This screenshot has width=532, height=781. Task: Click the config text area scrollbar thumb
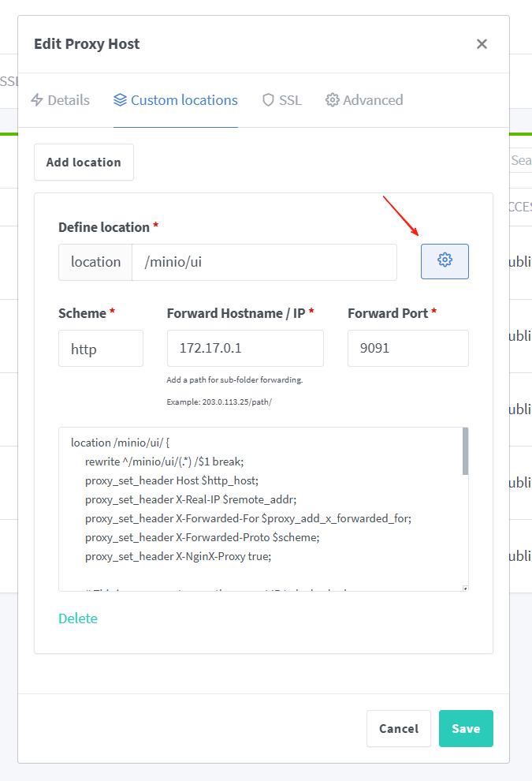tap(465, 451)
